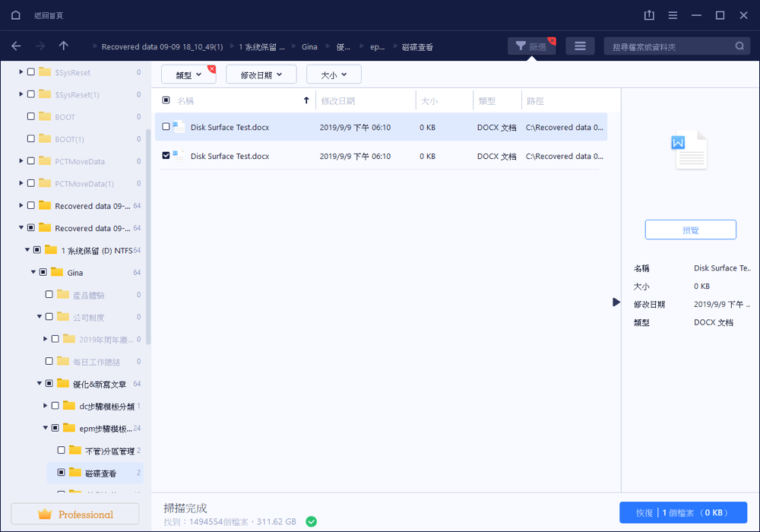
Task: Click the Gina folder icon in tree
Action: [57, 272]
